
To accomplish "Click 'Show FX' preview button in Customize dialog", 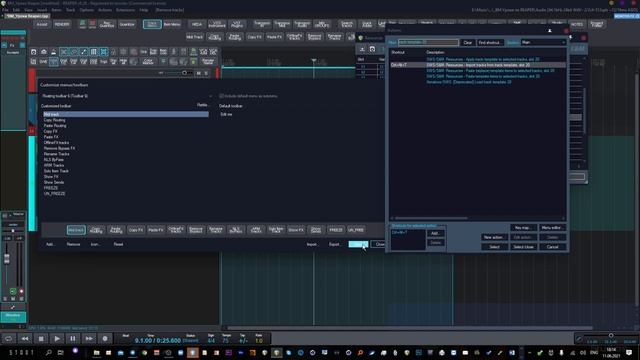I will [296, 230].
